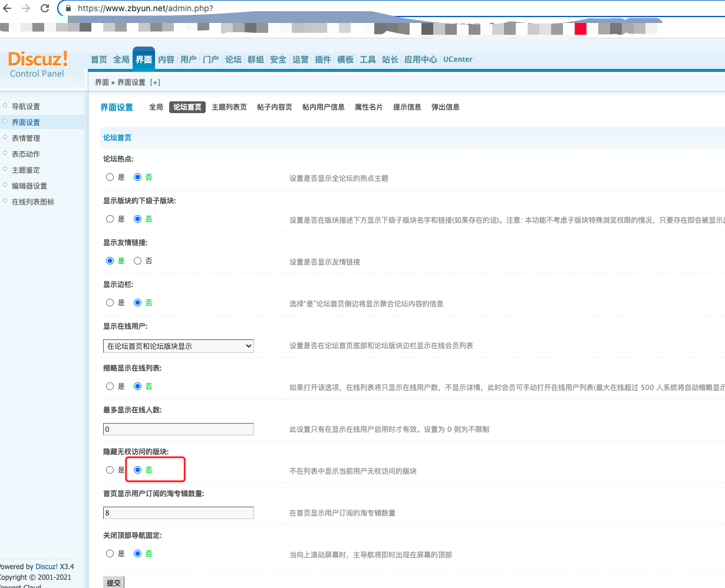This screenshot has width=725, height=588.
Task: Open 表情管理 in the sidebar
Action: point(26,138)
